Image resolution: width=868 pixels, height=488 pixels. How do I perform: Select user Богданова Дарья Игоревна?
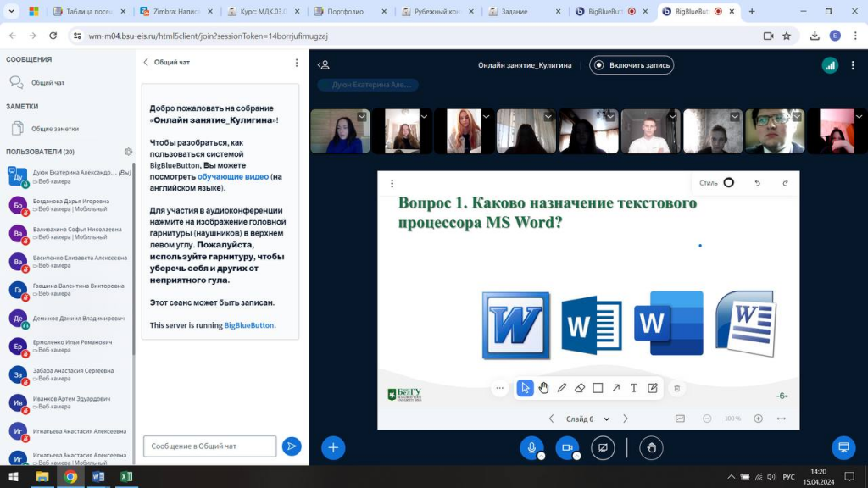coord(69,205)
